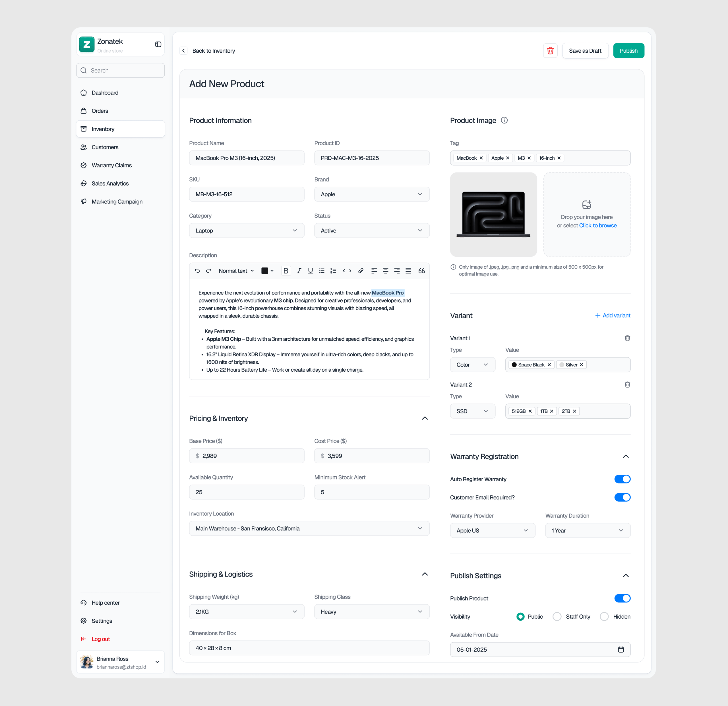Screen dimensions: 728x706
Task: Collapse the Warranty Registration section
Action: [x=626, y=456]
